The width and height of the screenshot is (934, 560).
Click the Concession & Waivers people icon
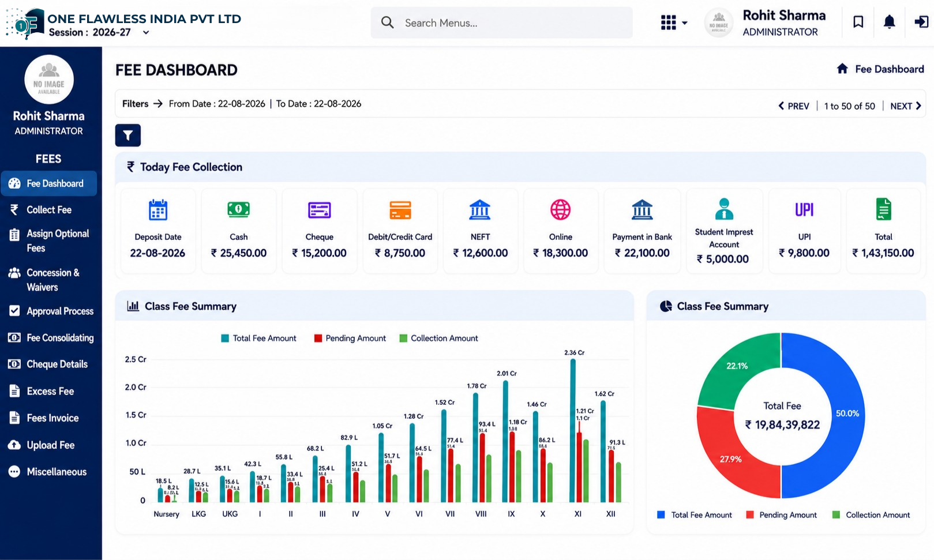(14, 273)
